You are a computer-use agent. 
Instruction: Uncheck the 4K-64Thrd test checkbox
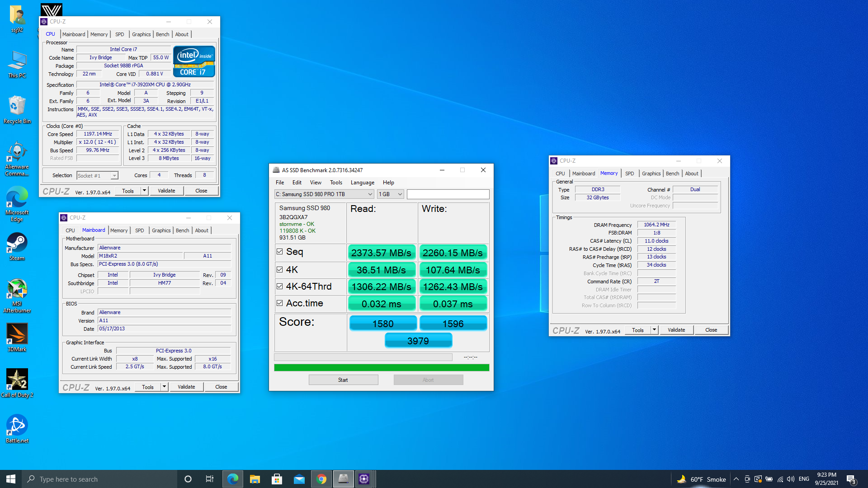(x=280, y=286)
